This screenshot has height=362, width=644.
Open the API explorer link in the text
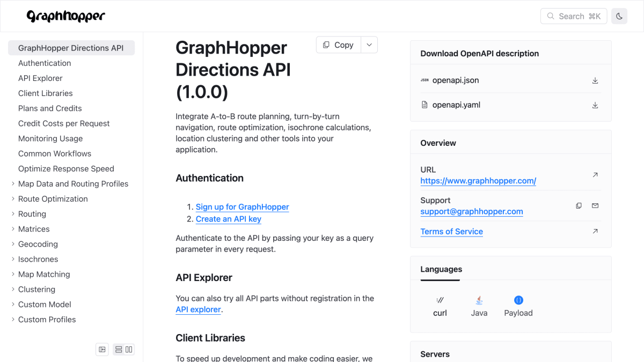pyautogui.click(x=198, y=309)
